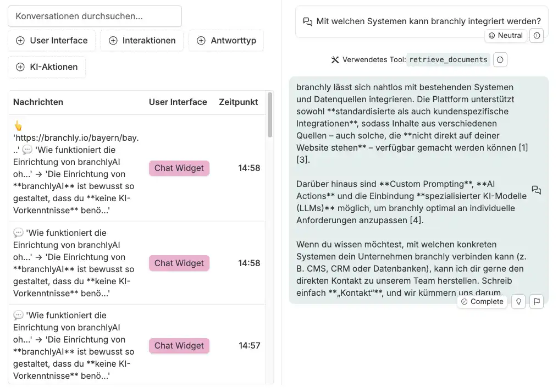Click the plus icon on Antworttyp

point(201,41)
